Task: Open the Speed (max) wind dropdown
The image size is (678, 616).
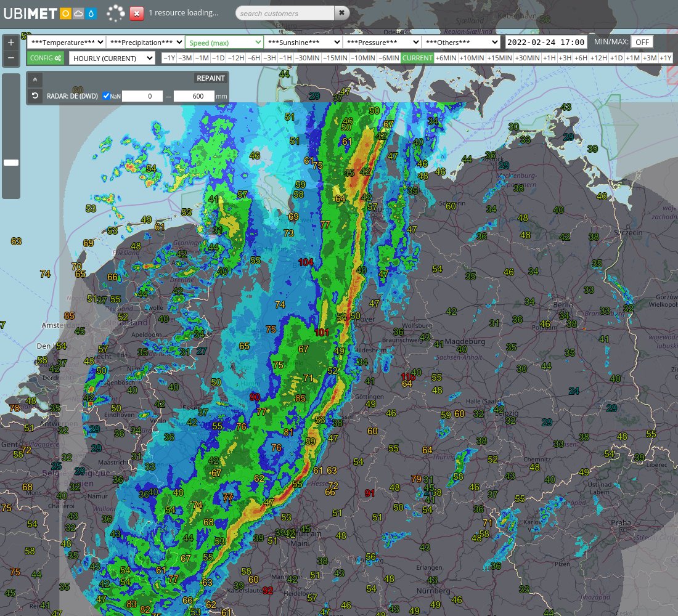Action: pyautogui.click(x=224, y=43)
